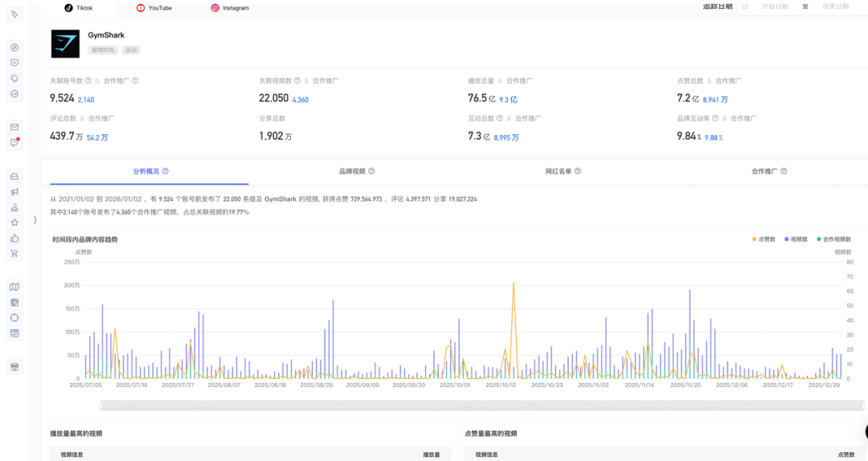
Task: Open the 开始日期 start date picker
Action: 774,6
